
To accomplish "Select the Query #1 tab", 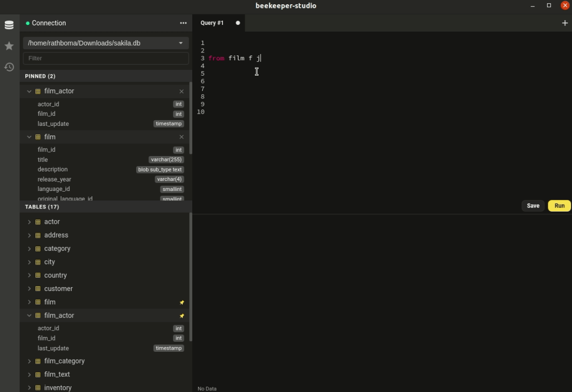I will (x=212, y=23).
